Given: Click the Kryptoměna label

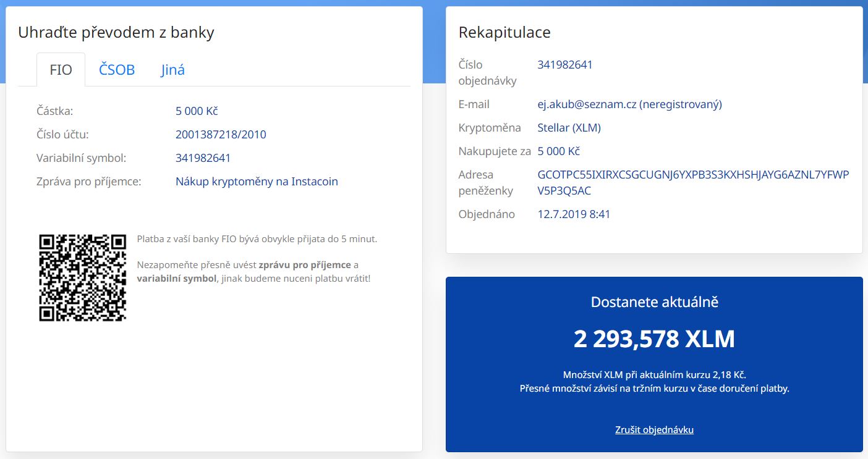Looking at the screenshot, I should [490, 128].
